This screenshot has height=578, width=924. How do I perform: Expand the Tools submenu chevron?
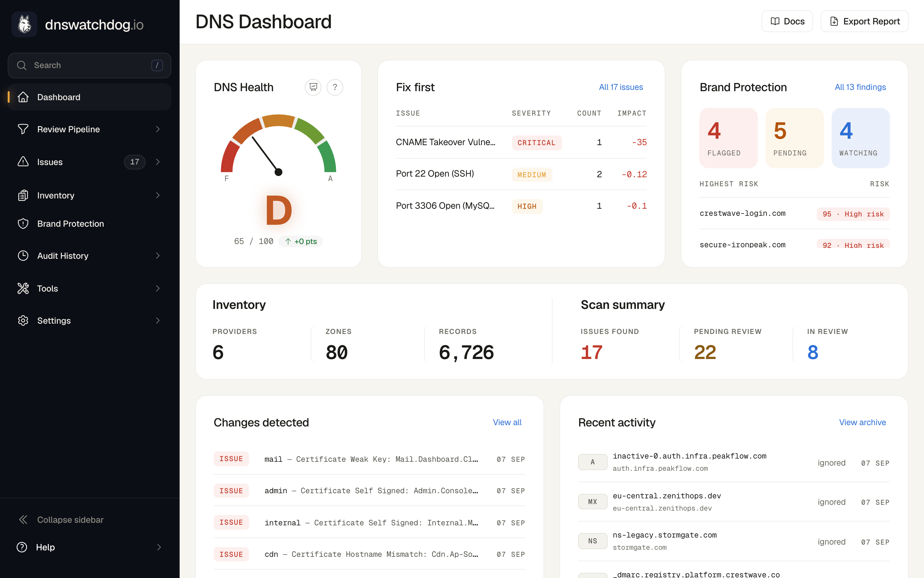point(158,288)
